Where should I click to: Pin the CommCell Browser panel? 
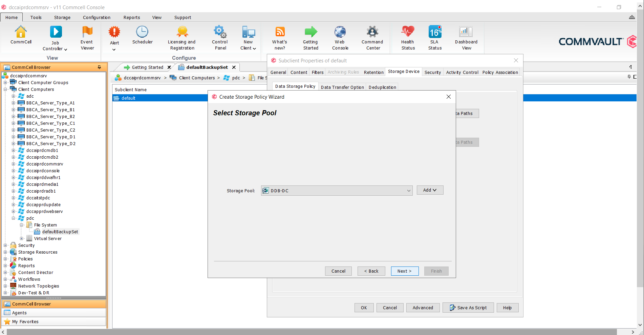coord(99,67)
